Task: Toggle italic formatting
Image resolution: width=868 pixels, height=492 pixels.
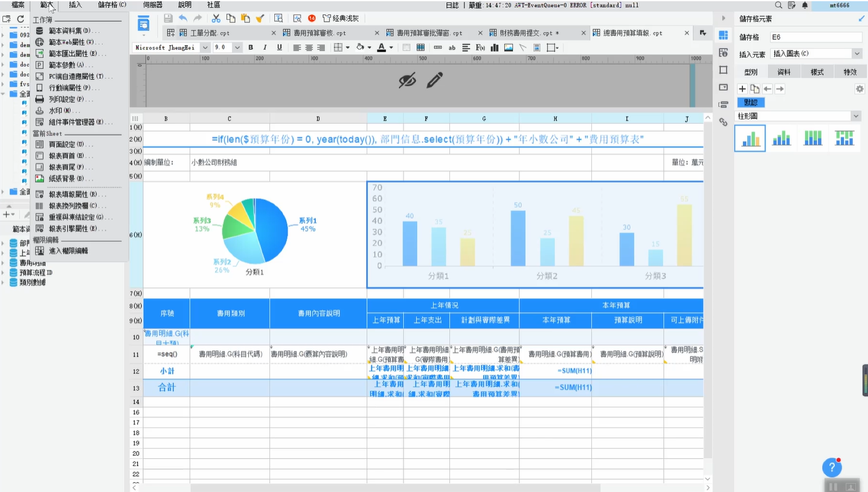Action: click(265, 47)
